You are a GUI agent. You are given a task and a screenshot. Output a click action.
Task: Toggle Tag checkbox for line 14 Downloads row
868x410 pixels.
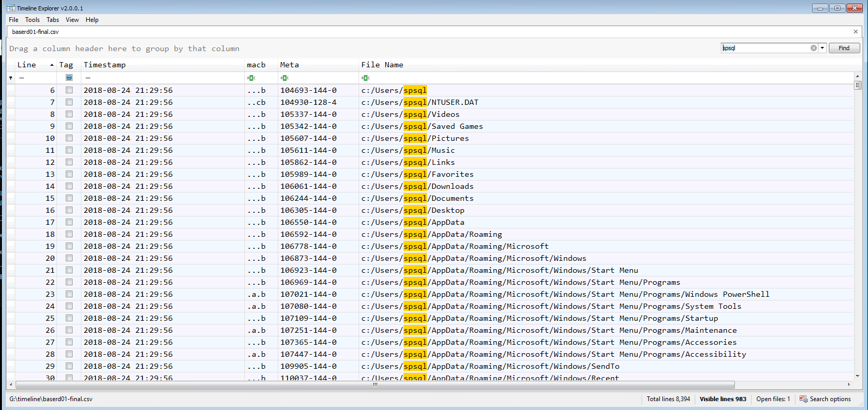tap(69, 186)
